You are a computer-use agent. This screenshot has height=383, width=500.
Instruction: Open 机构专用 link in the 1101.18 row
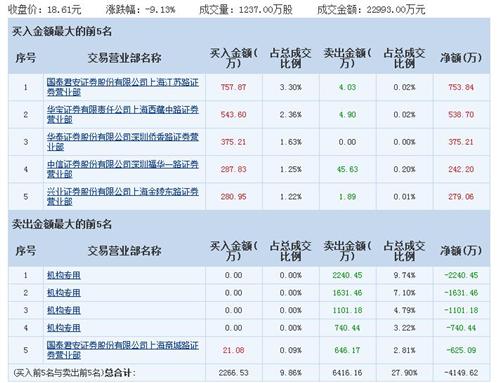click(x=63, y=310)
